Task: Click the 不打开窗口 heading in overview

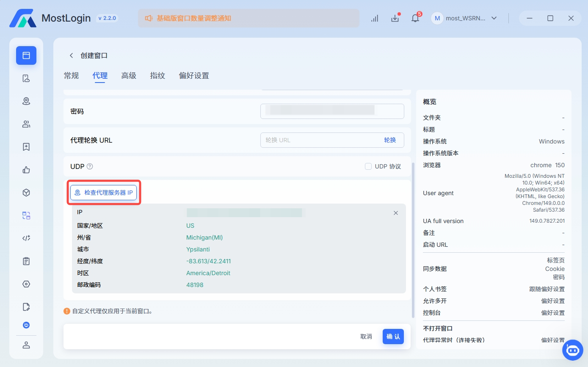Action: (438, 328)
